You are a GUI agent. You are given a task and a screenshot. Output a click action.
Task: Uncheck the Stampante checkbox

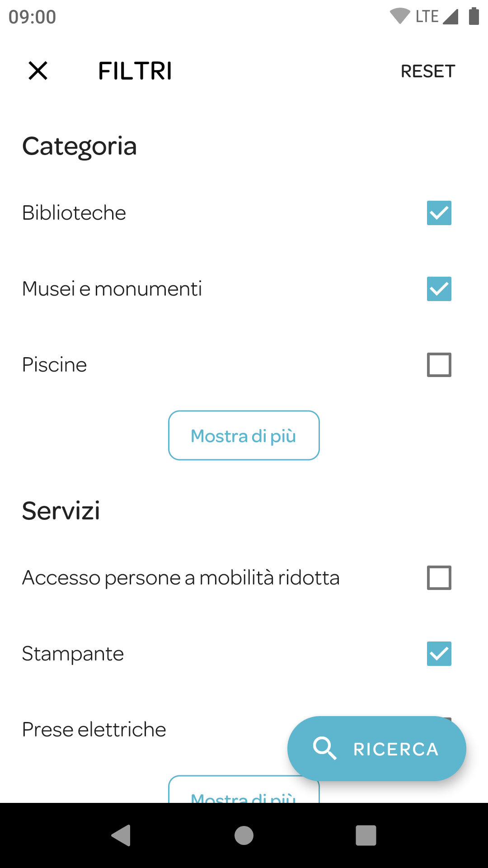click(x=439, y=654)
